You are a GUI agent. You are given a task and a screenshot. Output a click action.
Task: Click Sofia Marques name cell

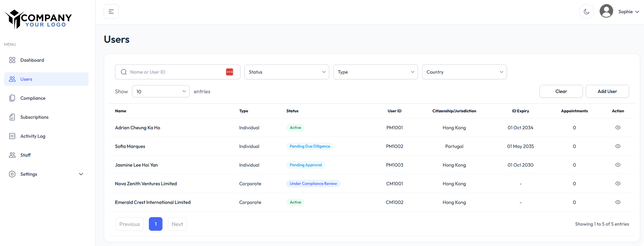130,146
